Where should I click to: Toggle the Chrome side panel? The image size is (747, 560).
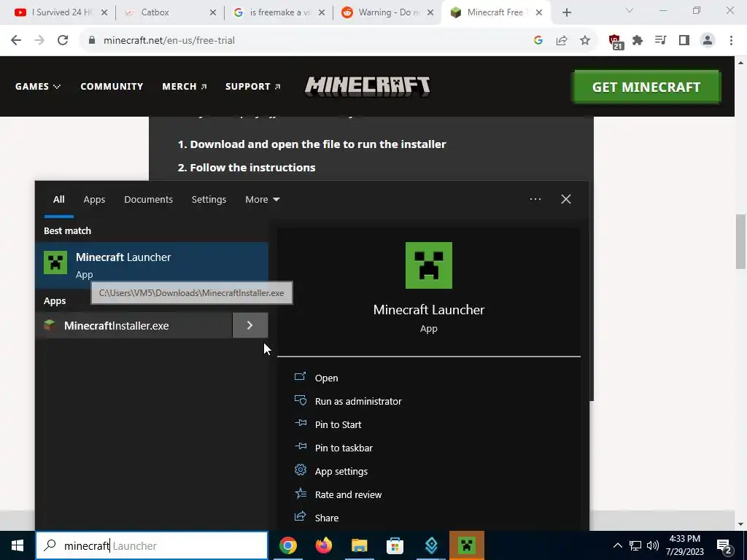point(684,41)
